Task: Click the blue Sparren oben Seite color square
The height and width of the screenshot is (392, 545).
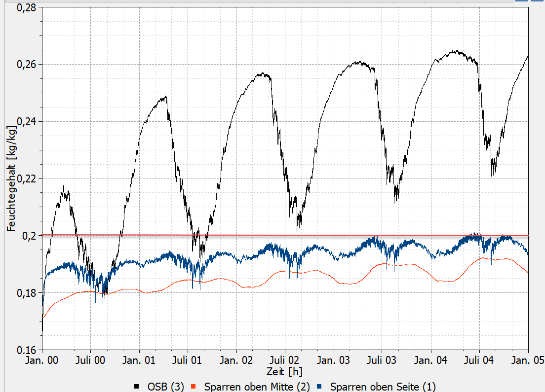Action: point(319,387)
